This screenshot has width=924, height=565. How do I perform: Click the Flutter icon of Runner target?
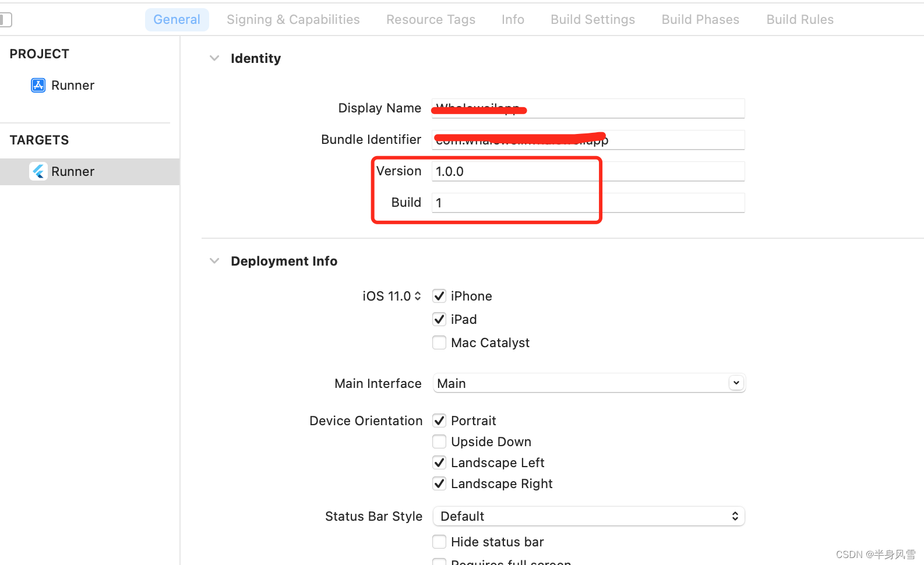tap(38, 171)
